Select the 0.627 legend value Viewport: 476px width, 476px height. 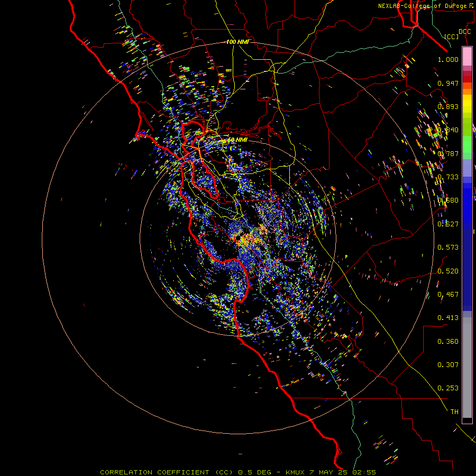pyautogui.click(x=448, y=224)
